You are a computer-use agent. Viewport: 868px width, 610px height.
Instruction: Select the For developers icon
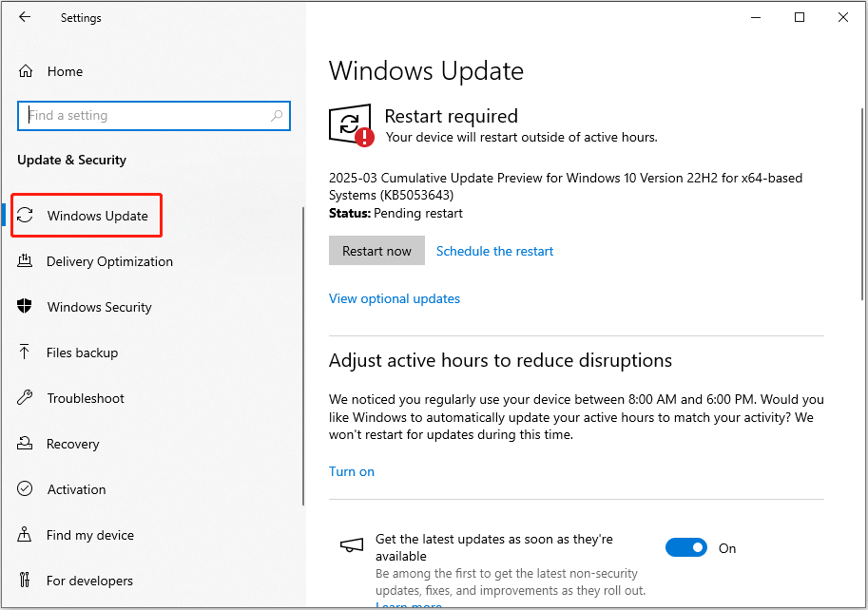(24, 581)
